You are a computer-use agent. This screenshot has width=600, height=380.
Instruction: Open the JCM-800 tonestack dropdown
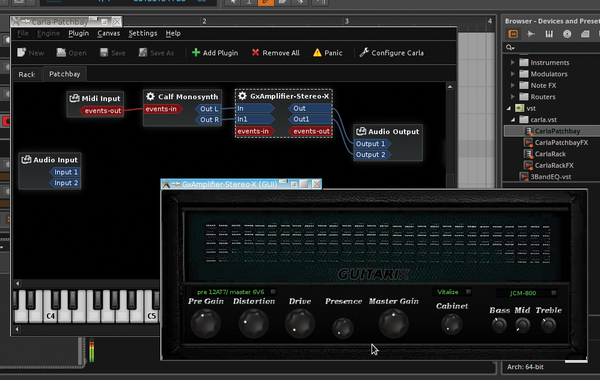click(527, 293)
